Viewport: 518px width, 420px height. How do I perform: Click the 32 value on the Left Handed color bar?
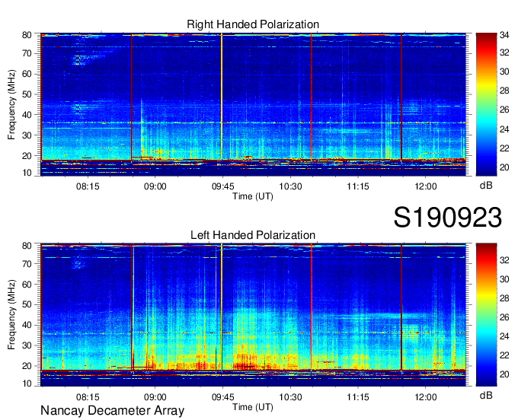coord(504,260)
